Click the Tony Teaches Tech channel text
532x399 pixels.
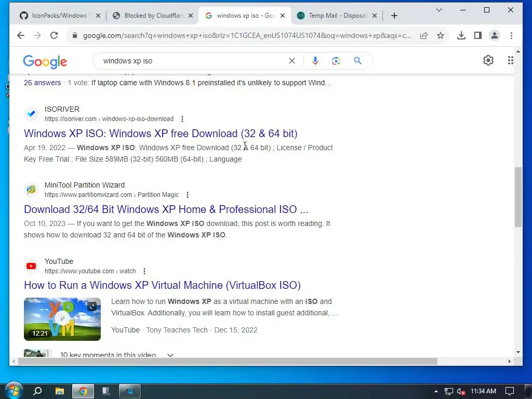point(177,330)
